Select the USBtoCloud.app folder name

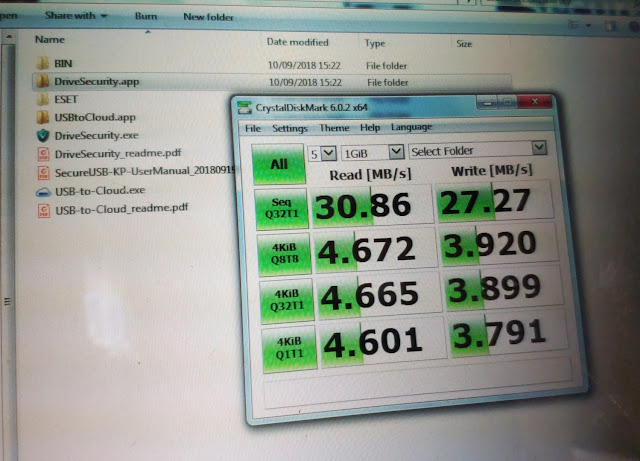click(x=95, y=117)
